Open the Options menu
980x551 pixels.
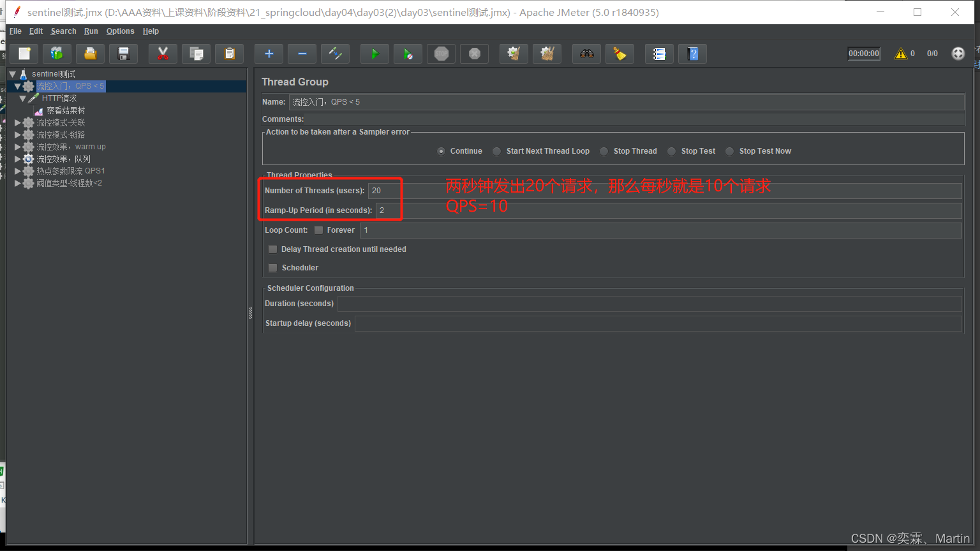[x=120, y=31]
